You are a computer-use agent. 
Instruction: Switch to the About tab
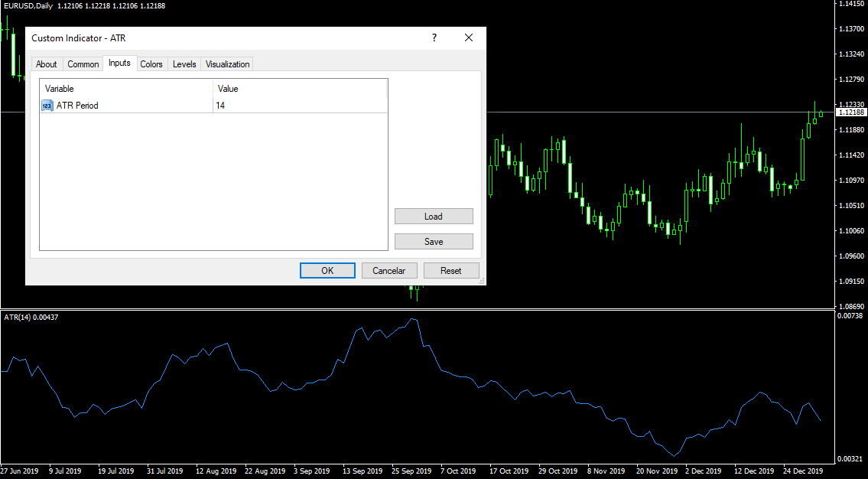point(47,64)
